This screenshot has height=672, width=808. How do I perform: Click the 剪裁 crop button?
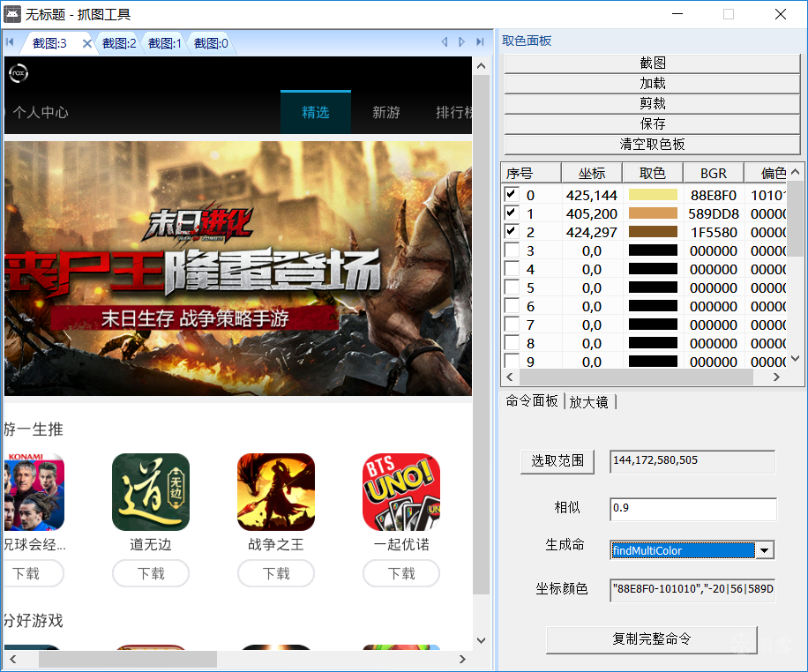point(652,103)
